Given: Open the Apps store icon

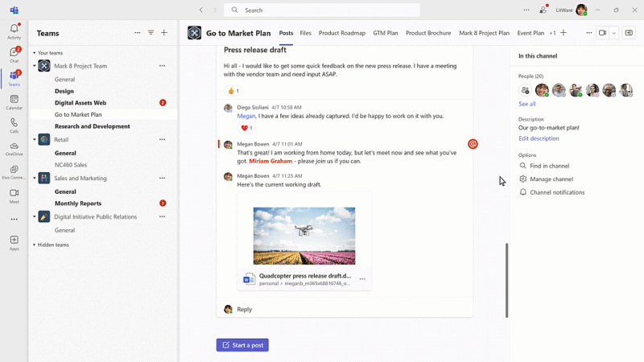Looking at the screenshot, I should click(x=14, y=242).
